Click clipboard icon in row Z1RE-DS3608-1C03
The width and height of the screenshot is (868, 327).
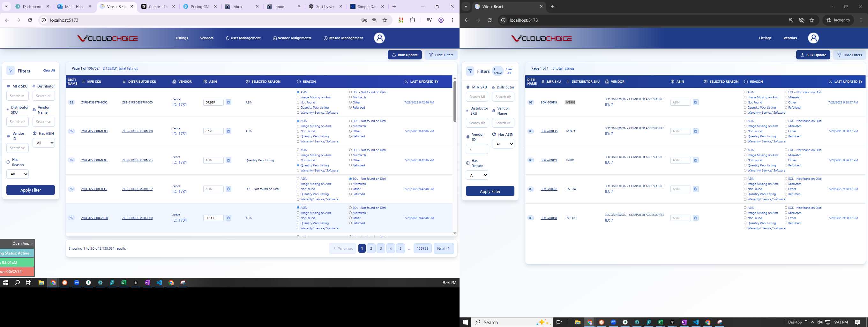(x=228, y=160)
